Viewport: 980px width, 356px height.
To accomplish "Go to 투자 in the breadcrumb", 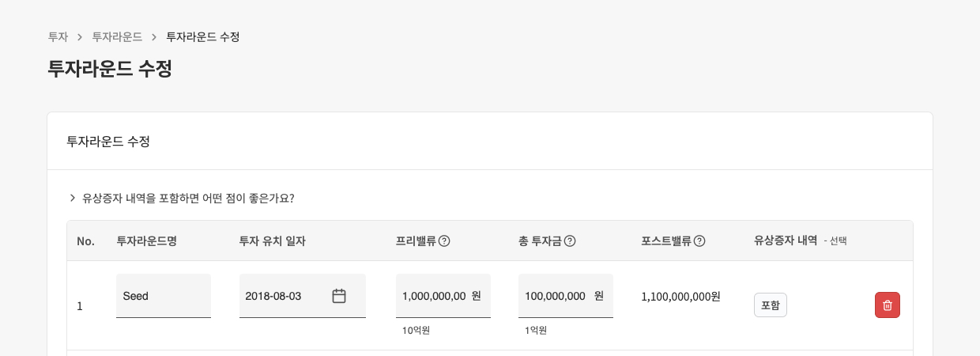I will point(58,37).
